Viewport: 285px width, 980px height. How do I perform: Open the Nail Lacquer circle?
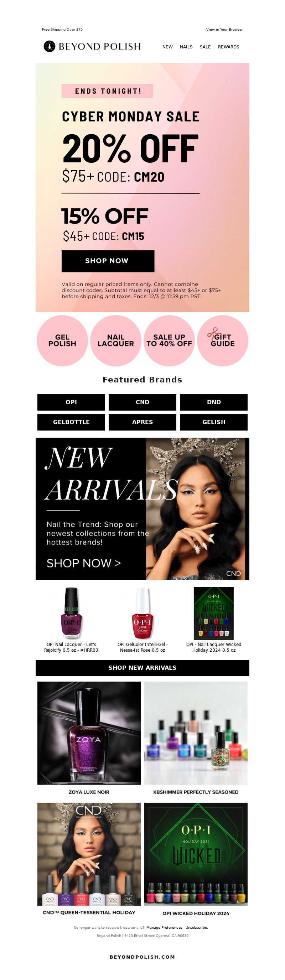click(x=116, y=340)
